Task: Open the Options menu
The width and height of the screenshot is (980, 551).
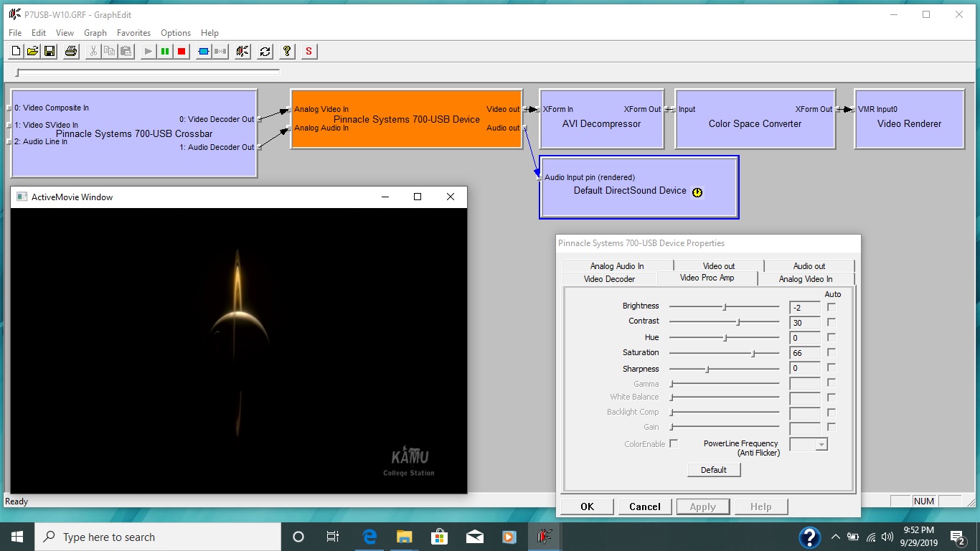Action: point(176,33)
